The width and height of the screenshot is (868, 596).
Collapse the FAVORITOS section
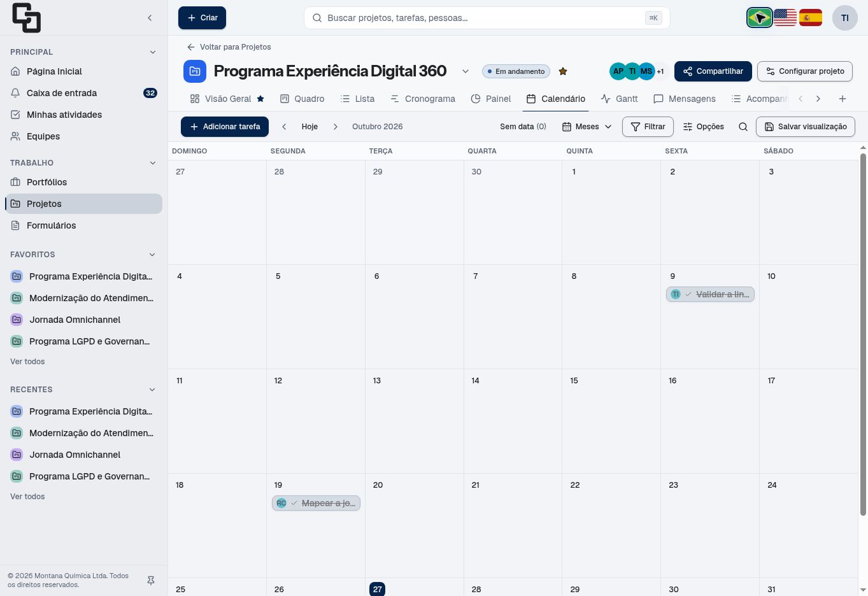[x=153, y=255]
